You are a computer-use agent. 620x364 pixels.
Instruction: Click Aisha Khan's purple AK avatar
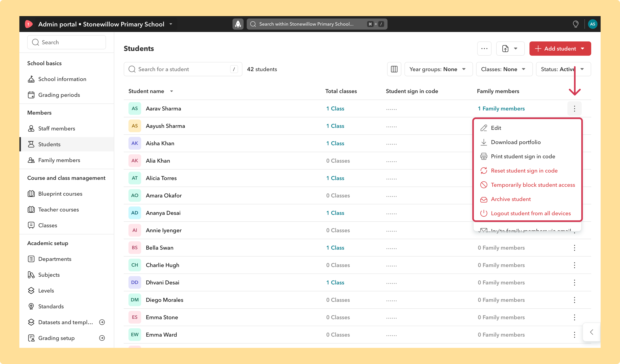[x=135, y=143]
